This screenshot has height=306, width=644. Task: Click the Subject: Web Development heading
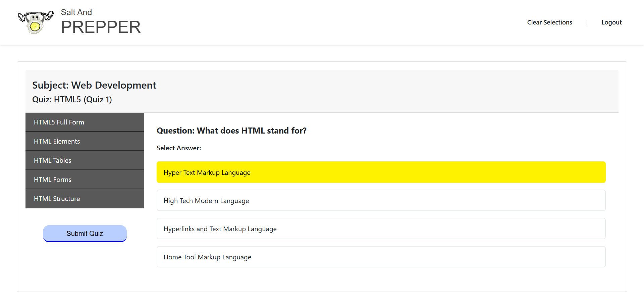[x=94, y=85]
